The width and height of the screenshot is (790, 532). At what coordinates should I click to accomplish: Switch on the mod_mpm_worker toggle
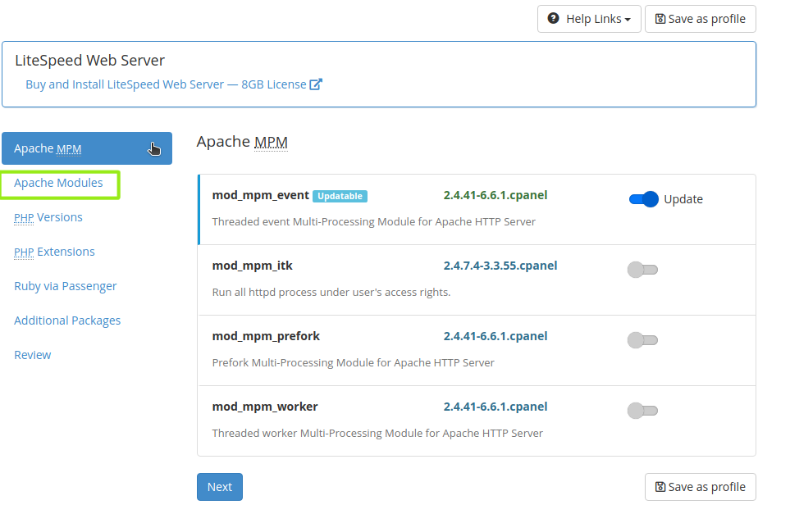coord(642,411)
